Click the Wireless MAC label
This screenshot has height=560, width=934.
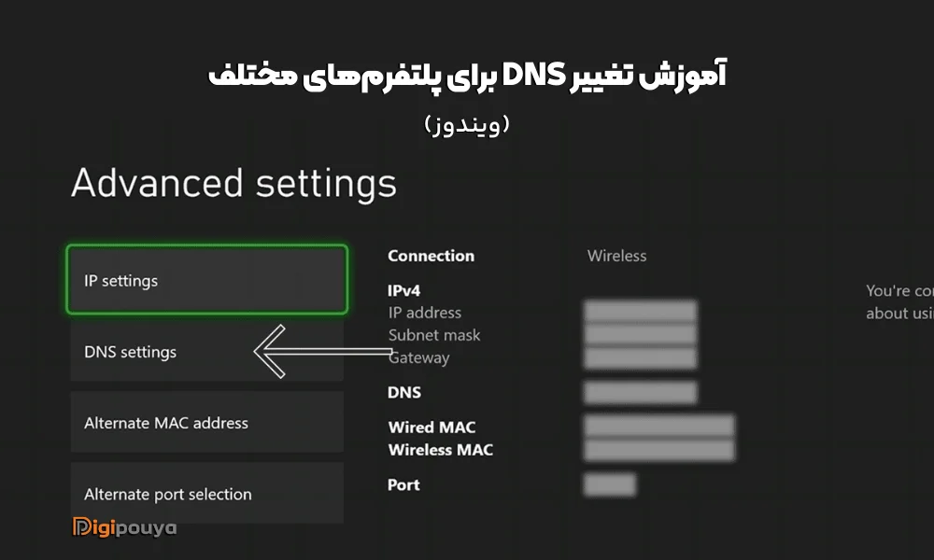point(440,450)
